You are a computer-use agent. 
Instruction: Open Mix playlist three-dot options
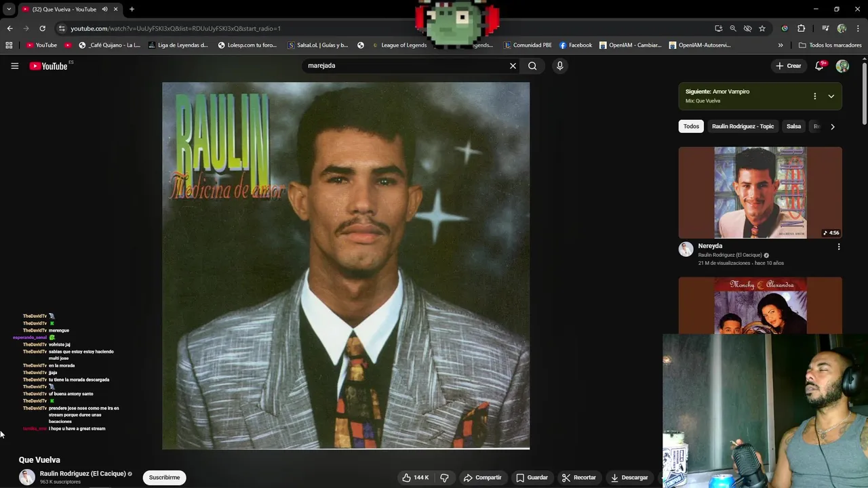(814, 96)
